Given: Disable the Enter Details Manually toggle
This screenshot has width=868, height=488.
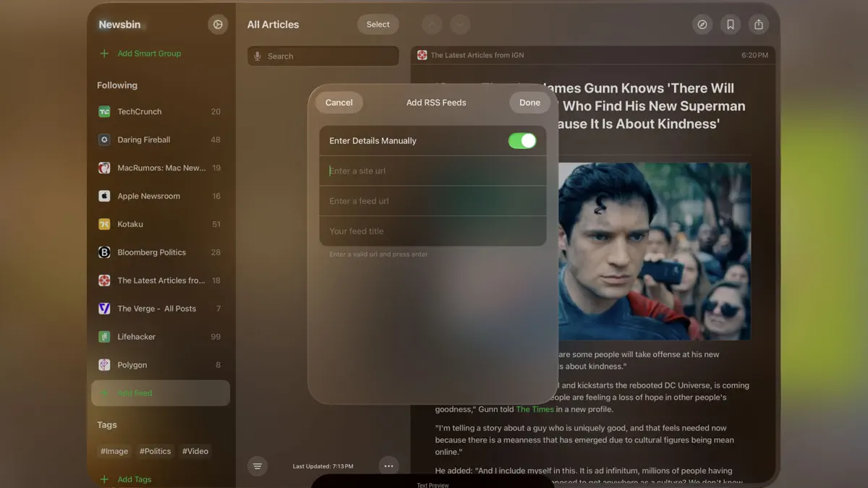Looking at the screenshot, I should 522,140.
